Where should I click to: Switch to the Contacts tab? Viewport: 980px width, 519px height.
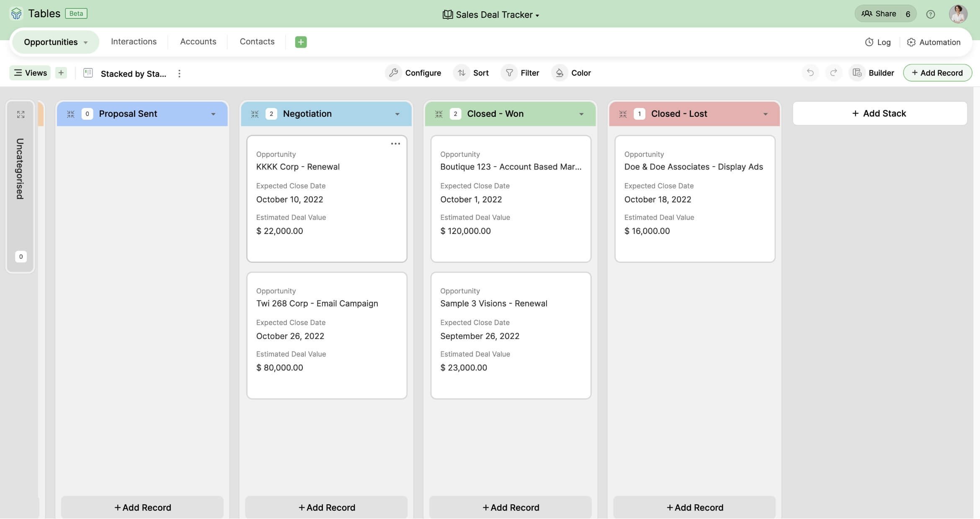pos(257,41)
